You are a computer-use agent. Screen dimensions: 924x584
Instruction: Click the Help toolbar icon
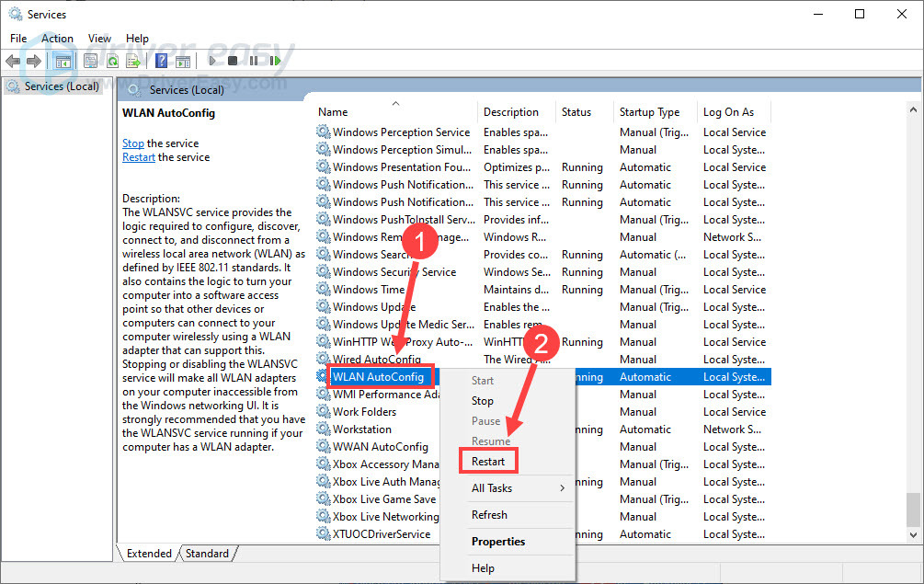pyautogui.click(x=162, y=60)
